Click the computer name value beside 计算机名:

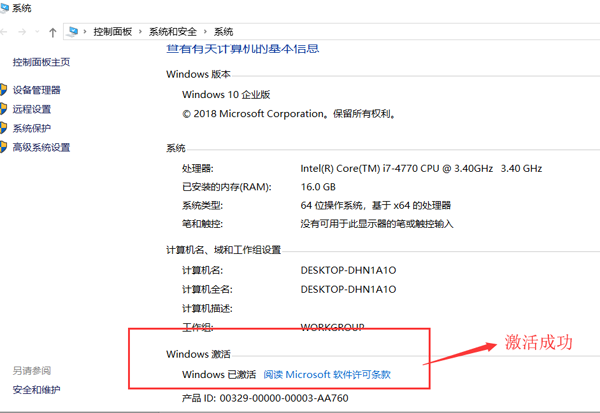[348, 270]
